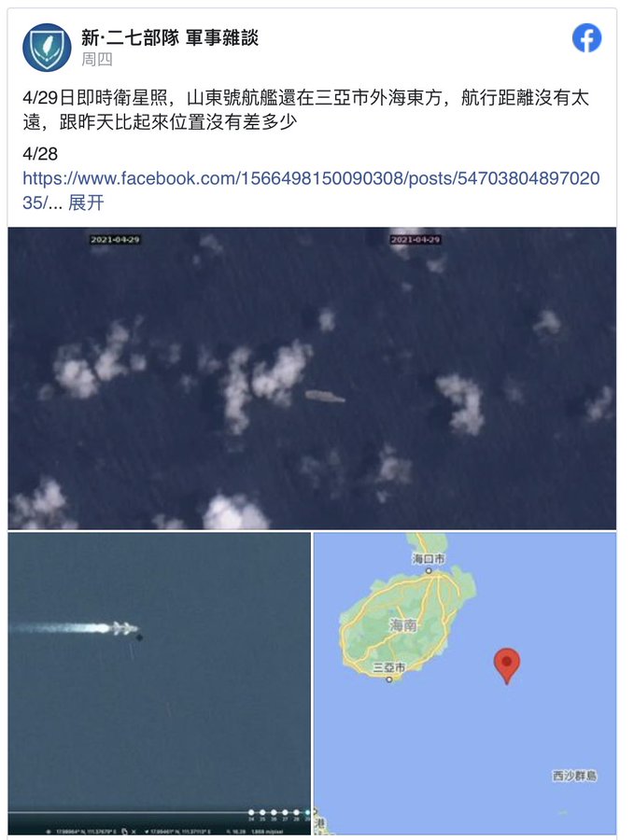Expand post text via 展开

(86, 203)
